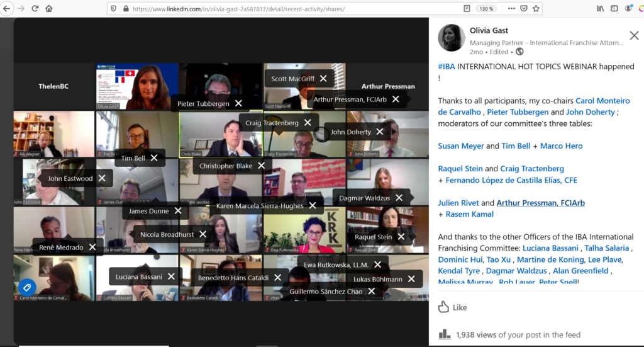Like the post with thumbs-up button
Screen dimensions: 644x347
452,307
